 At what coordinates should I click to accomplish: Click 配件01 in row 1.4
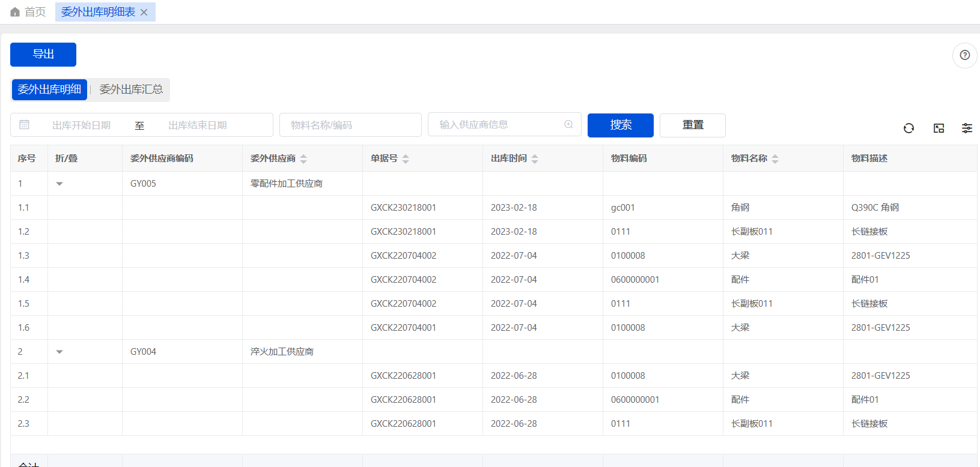click(865, 280)
